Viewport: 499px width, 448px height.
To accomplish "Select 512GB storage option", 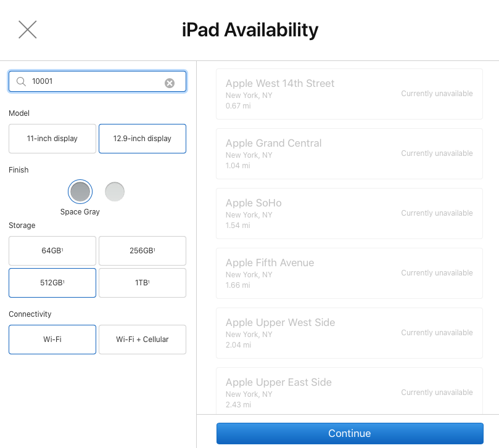I will (x=52, y=283).
